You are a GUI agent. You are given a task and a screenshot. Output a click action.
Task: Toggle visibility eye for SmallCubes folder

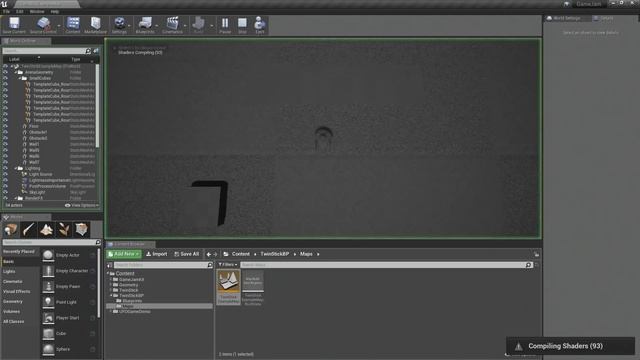coord(5,78)
